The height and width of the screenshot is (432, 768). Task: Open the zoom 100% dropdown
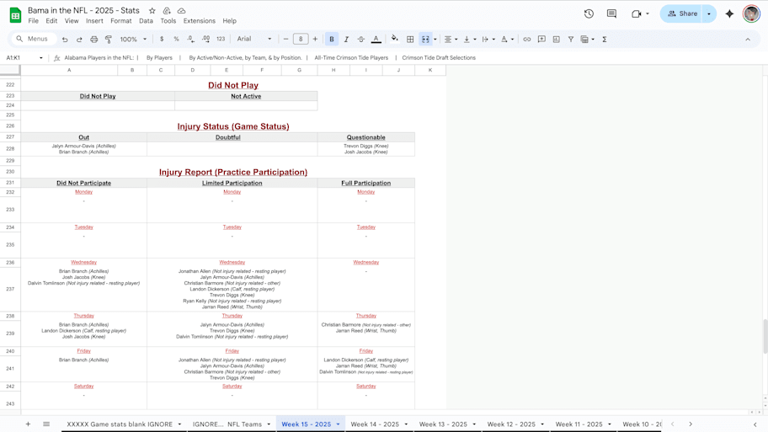[x=132, y=39]
